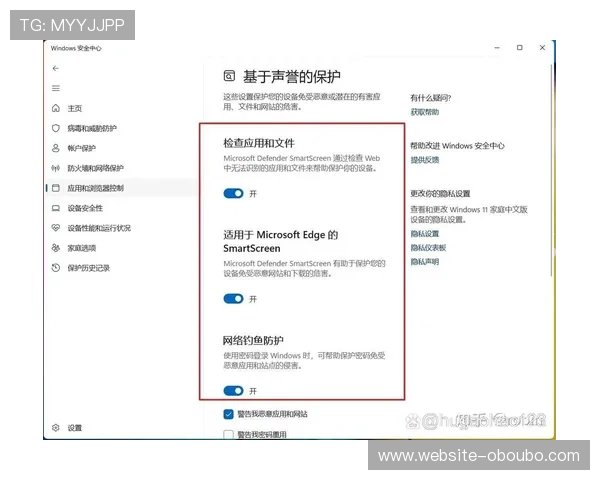Open 保护历史记录 section

tap(88, 268)
